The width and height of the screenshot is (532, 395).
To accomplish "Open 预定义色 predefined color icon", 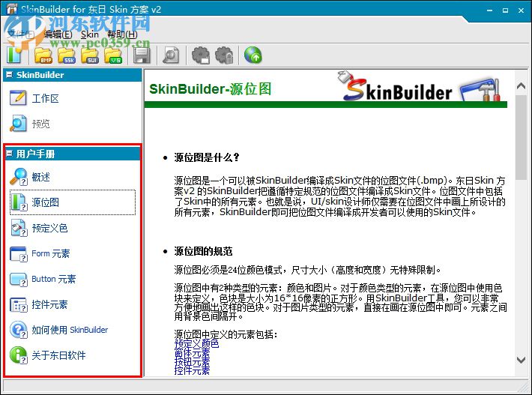I will coord(19,228).
